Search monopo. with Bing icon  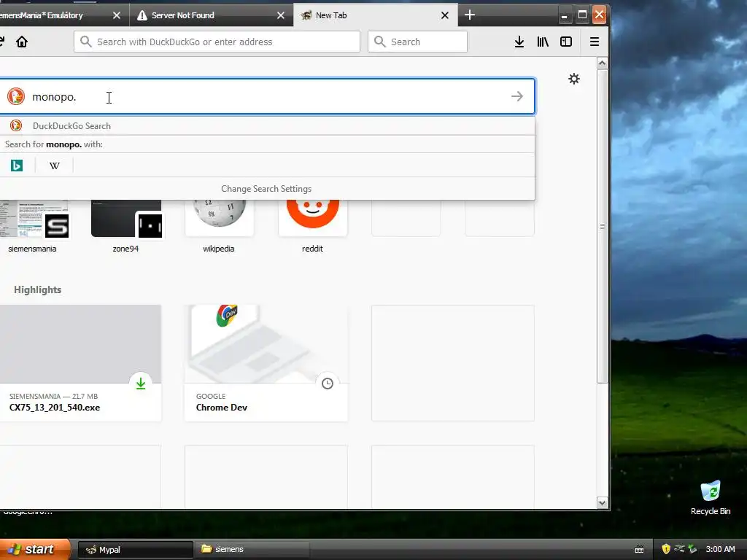pyautogui.click(x=17, y=166)
